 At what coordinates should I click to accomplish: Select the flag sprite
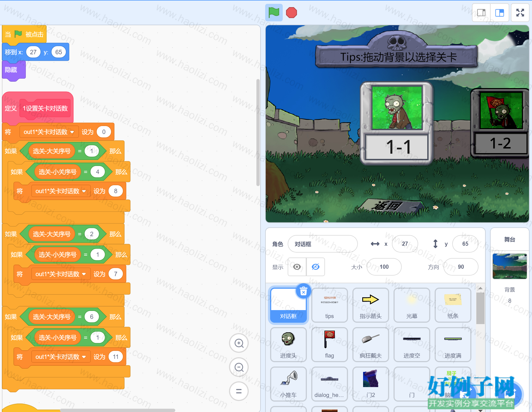click(x=330, y=345)
